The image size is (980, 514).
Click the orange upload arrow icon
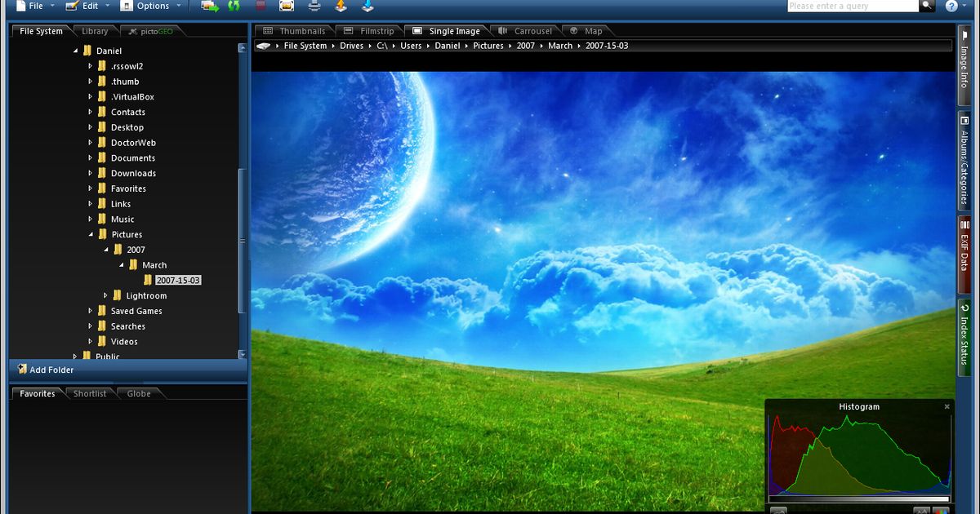click(341, 6)
